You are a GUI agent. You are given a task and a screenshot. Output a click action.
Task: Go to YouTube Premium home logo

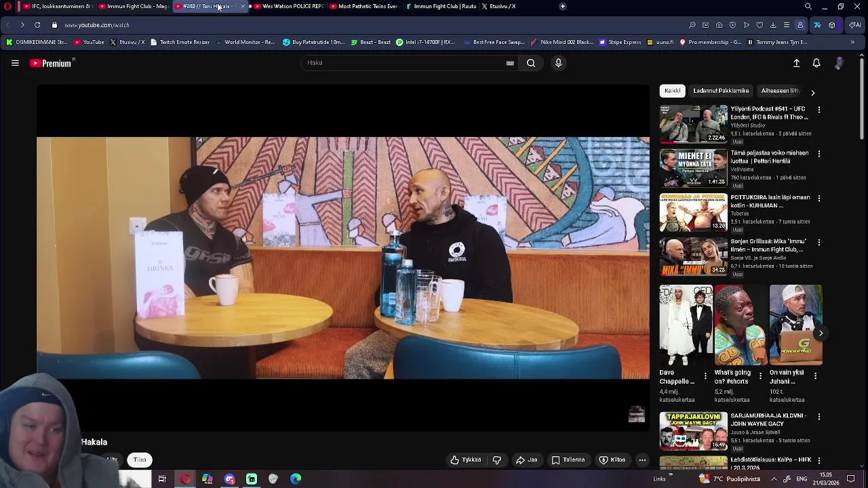52,63
